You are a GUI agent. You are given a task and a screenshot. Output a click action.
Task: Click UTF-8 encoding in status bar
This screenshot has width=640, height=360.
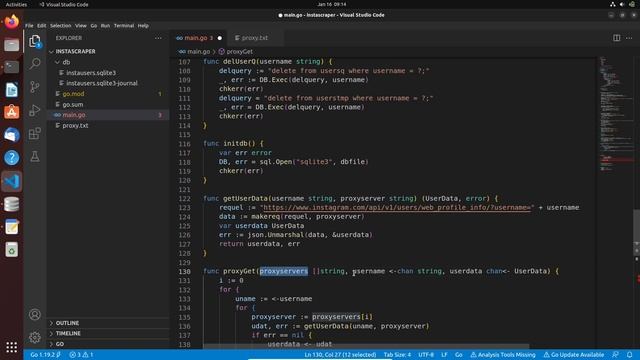tap(426, 355)
